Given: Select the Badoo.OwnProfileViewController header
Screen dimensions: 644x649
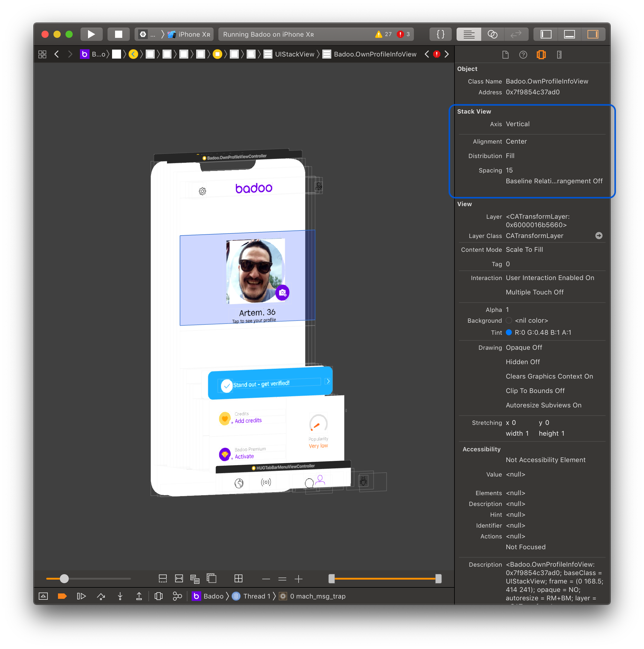Looking at the screenshot, I should tap(234, 157).
